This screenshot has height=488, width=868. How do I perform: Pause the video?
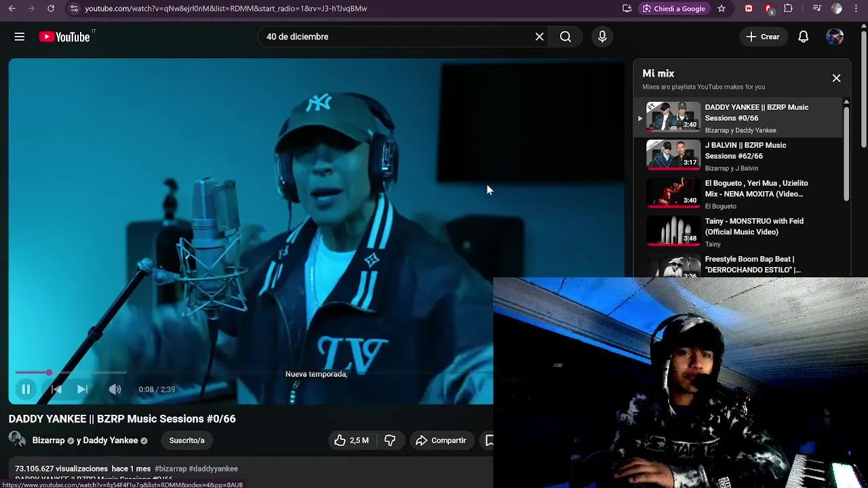(x=26, y=389)
